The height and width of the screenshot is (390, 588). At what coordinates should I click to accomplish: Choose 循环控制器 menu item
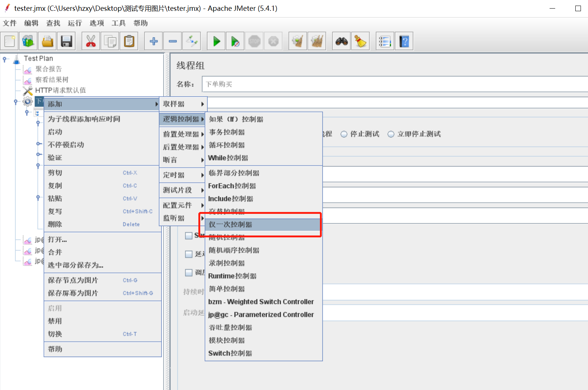pyautogui.click(x=264, y=145)
